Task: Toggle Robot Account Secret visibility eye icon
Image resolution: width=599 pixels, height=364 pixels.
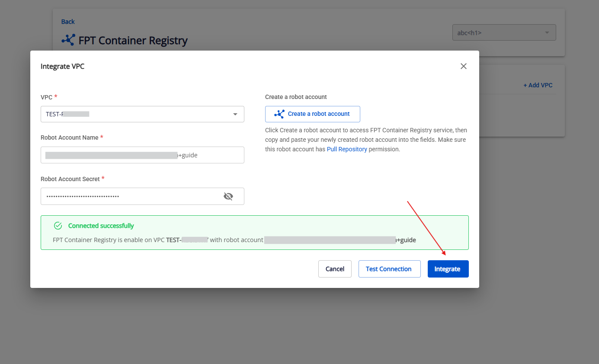Action: 228,196
